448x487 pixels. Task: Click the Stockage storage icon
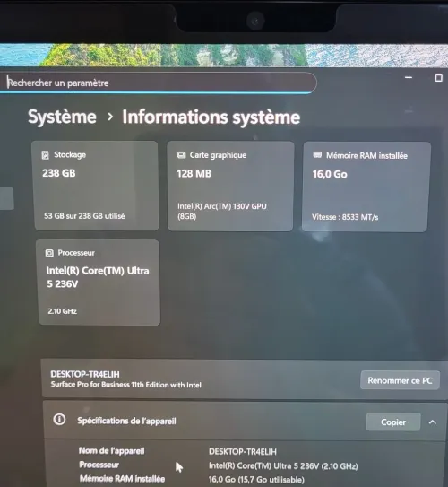(46, 154)
